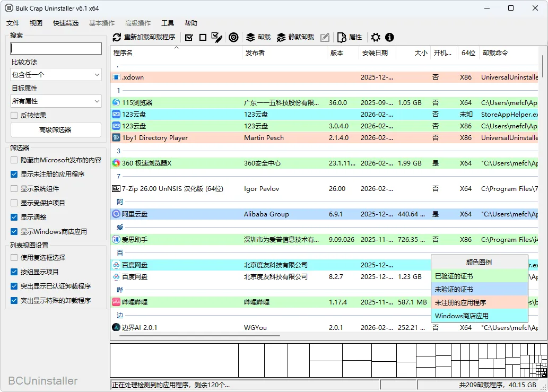The height and width of the screenshot is (392, 548).
Task: Click the program list horizontal scrollbar
Action: pyautogui.click(x=199, y=336)
